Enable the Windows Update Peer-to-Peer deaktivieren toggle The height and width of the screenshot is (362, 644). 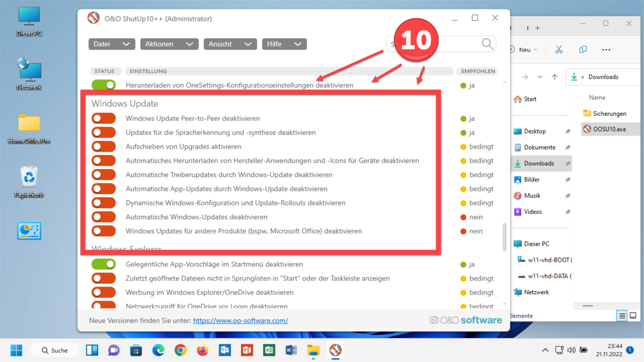tap(103, 118)
